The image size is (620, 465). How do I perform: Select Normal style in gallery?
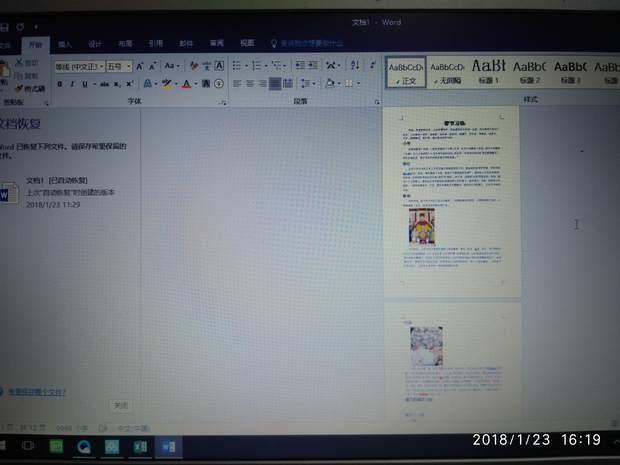tap(406, 72)
